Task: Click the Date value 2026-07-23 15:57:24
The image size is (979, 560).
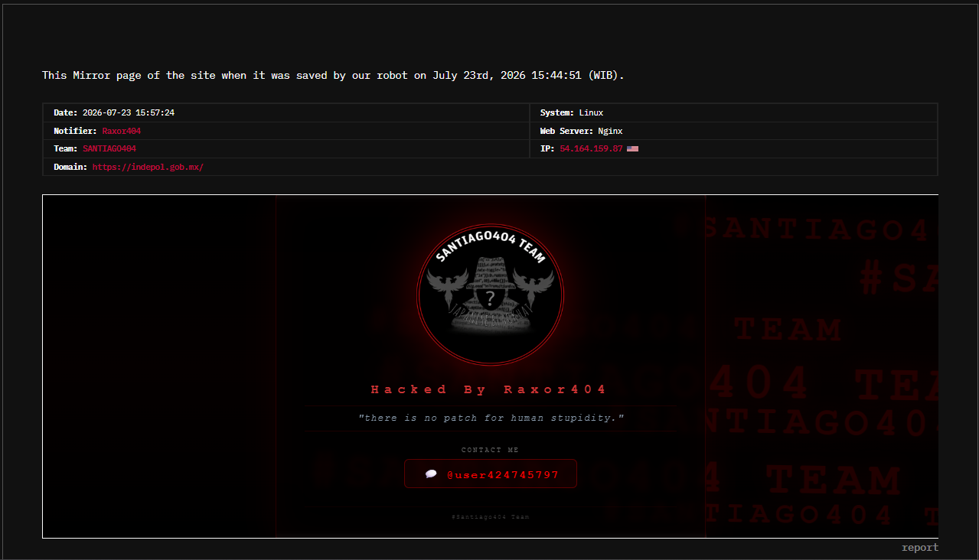Action: point(129,112)
